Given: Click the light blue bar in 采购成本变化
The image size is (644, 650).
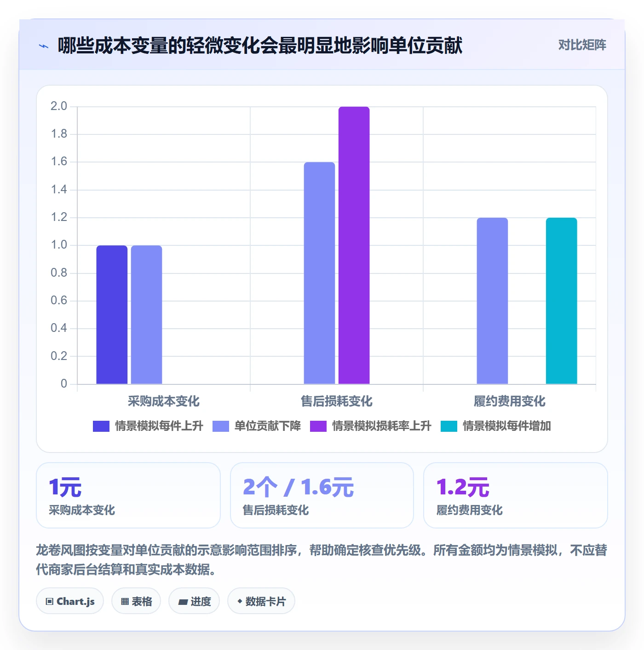Looking at the screenshot, I should tap(146, 314).
